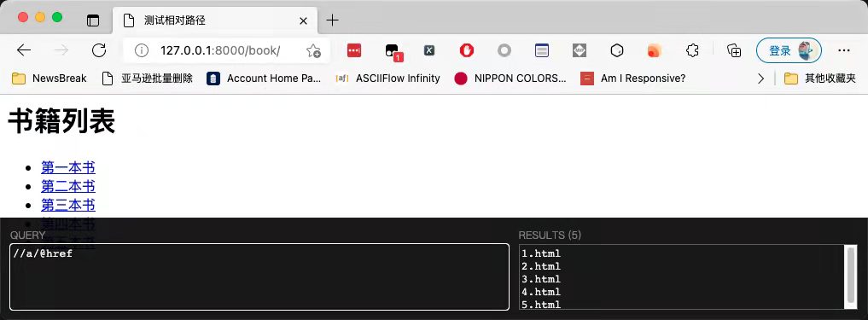The width and height of the screenshot is (868, 320).
Task: Open the red stop-hand ad blocker extension
Action: tap(467, 50)
